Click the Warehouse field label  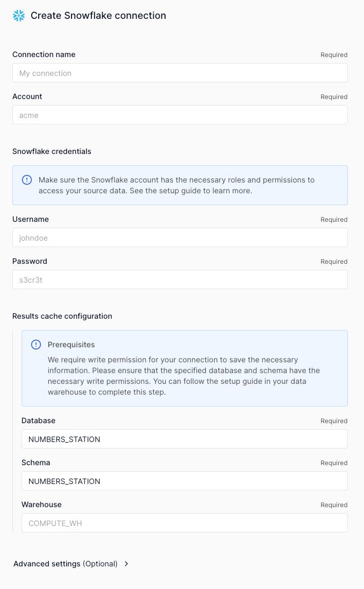(41, 504)
